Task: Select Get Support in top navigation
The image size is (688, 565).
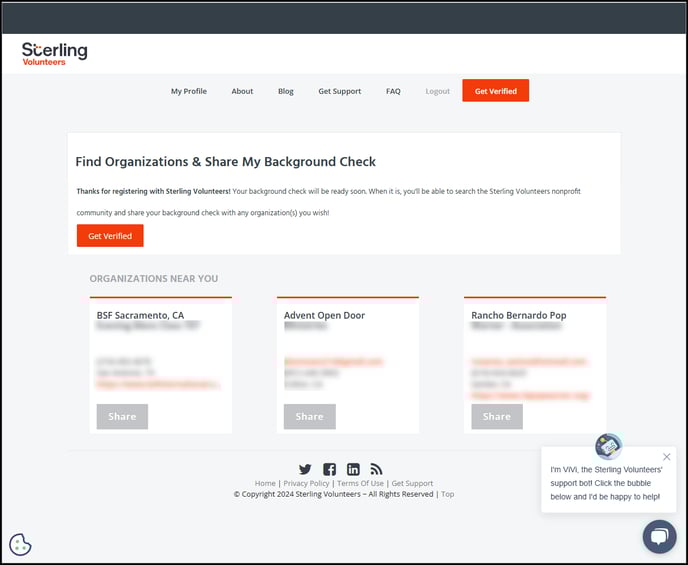Action: pos(340,91)
